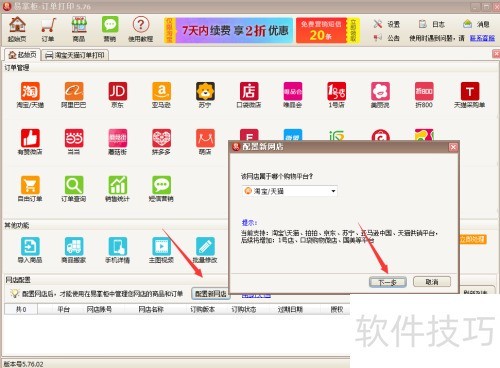Select the Alibaba 阿里巴巴 icon
This screenshot has height=368, width=500.
pos(74,95)
